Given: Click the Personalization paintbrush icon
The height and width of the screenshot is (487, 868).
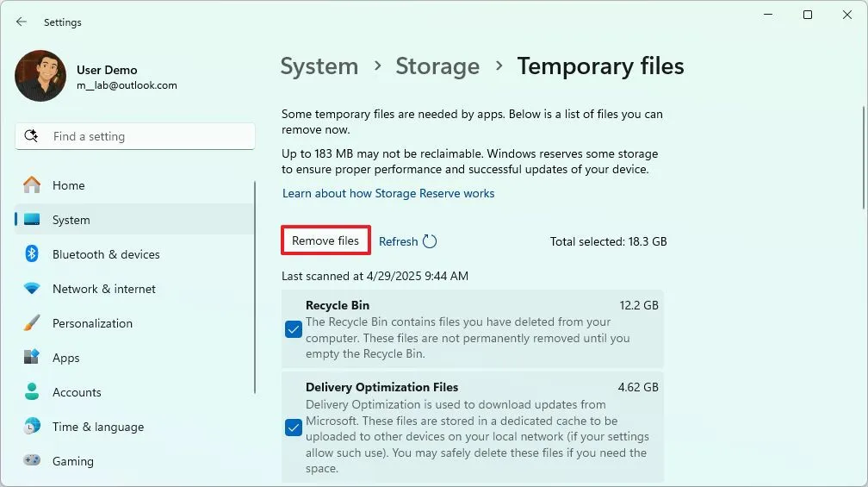Looking at the screenshot, I should click(32, 323).
